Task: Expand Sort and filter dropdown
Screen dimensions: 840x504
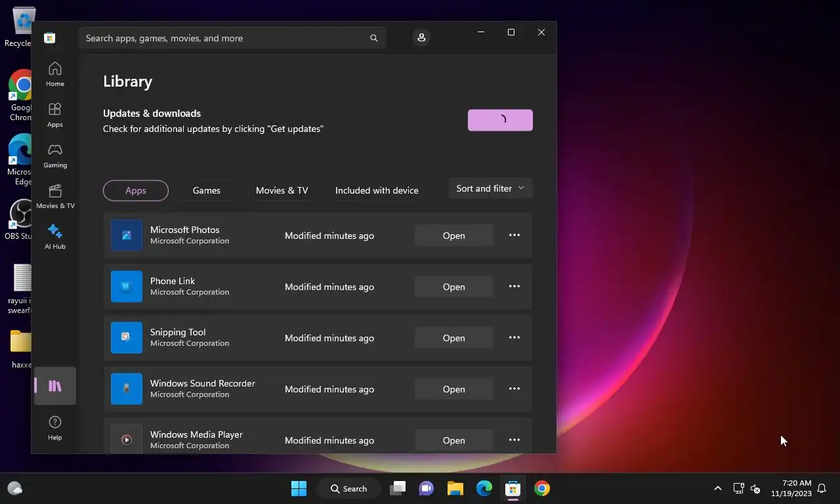Action: pyautogui.click(x=490, y=188)
